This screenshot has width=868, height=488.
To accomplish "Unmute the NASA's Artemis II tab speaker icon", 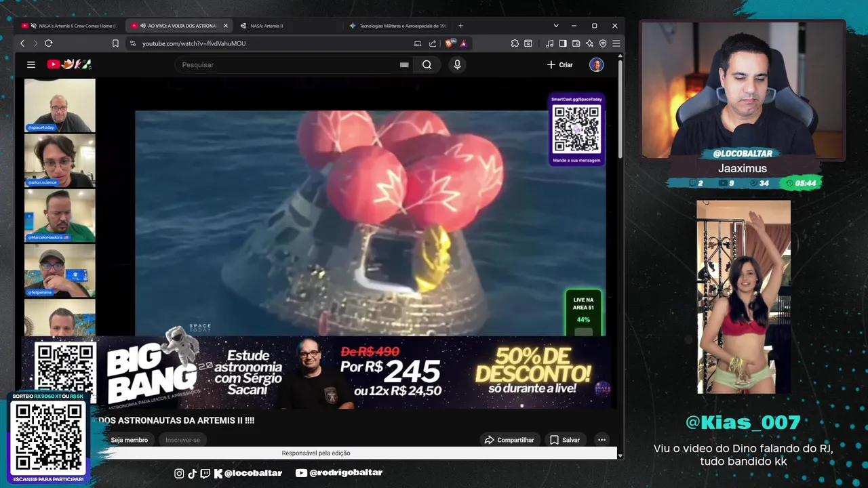I will (x=33, y=26).
